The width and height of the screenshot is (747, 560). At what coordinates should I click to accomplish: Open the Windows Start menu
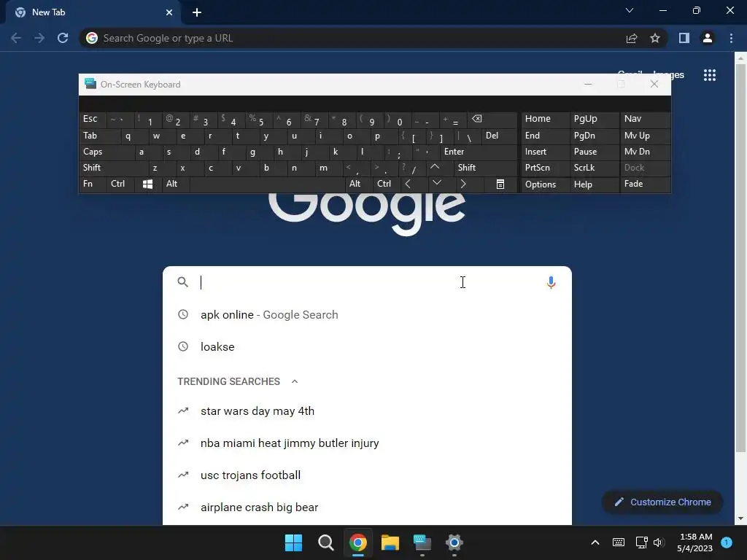coord(293,542)
